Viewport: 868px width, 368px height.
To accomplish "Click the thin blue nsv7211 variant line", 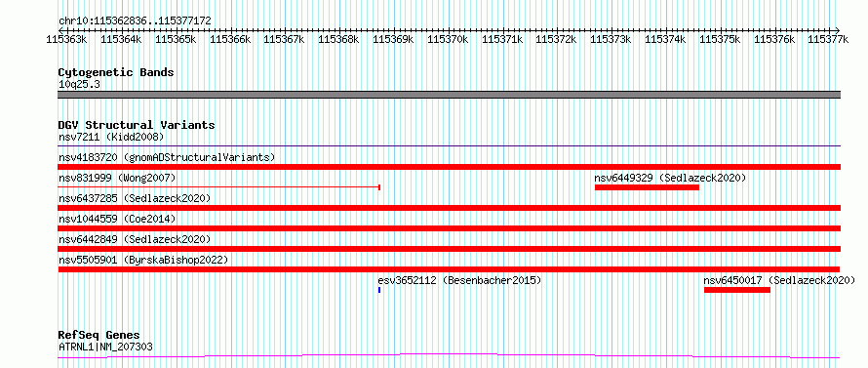I will point(450,146).
